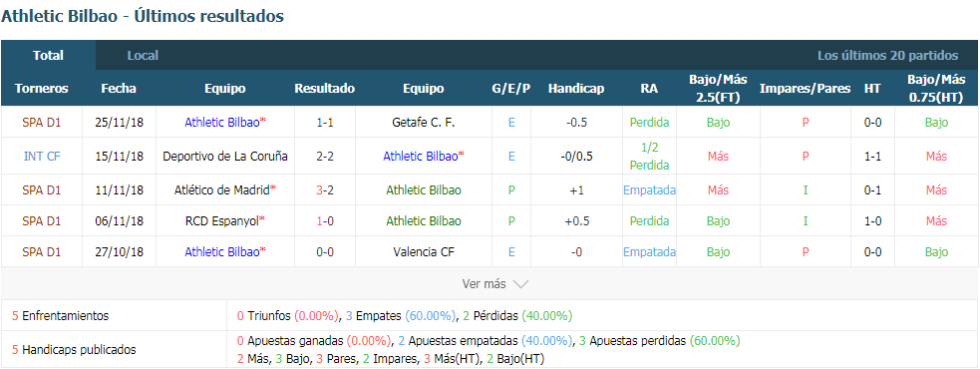Image resolution: width=980 pixels, height=369 pixels.
Task: Open Deportivo de La Coruña link
Action: click(x=225, y=156)
